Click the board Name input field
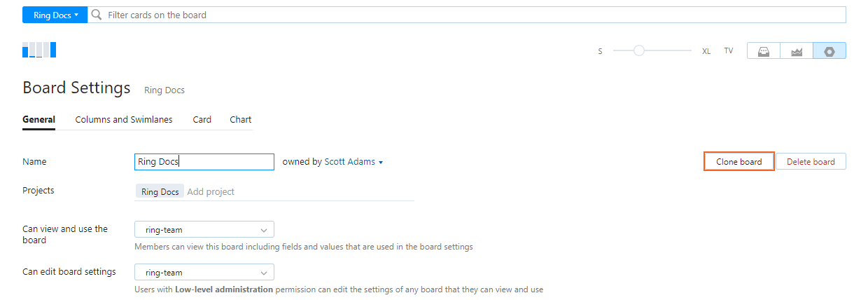This screenshot has width=868, height=300. [204, 162]
